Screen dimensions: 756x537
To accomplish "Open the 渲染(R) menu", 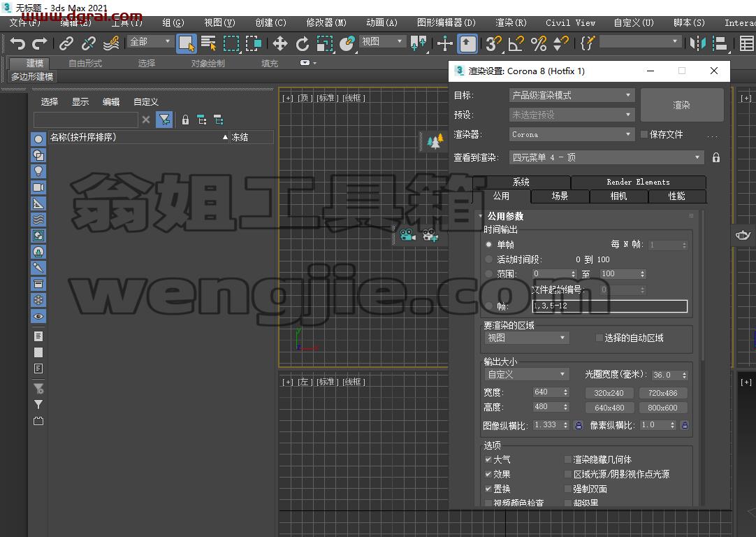I will pos(511,22).
